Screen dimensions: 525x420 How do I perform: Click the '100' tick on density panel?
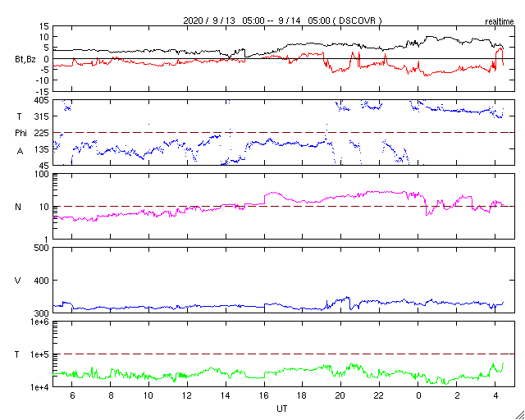[42, 174]
